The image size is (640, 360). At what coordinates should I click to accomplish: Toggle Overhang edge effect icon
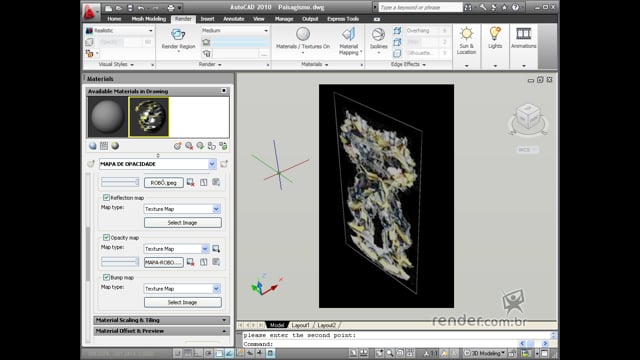(x=397, y=31)
